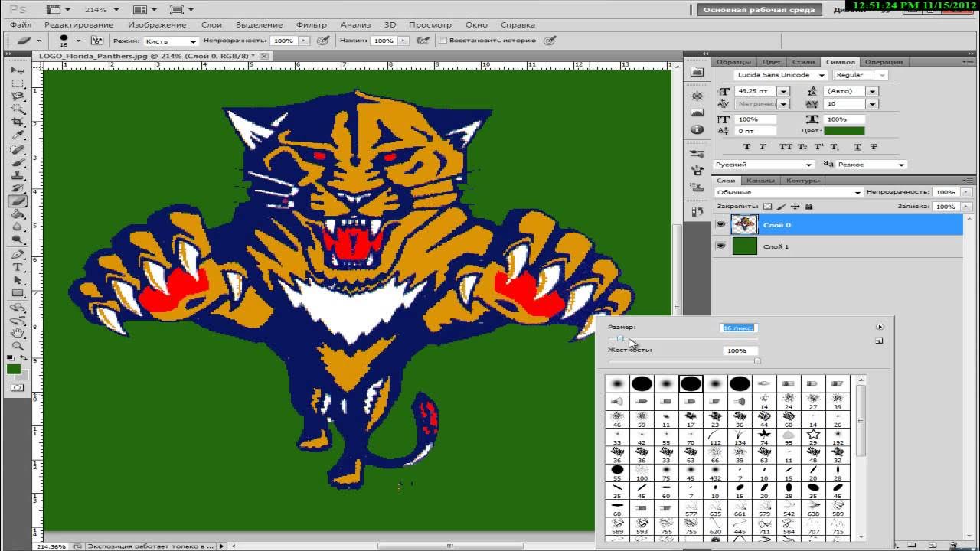Select the Dodge tool
The height and width of the screenshot is (551, 980).
pyautogui.click(x=18, y=241)
